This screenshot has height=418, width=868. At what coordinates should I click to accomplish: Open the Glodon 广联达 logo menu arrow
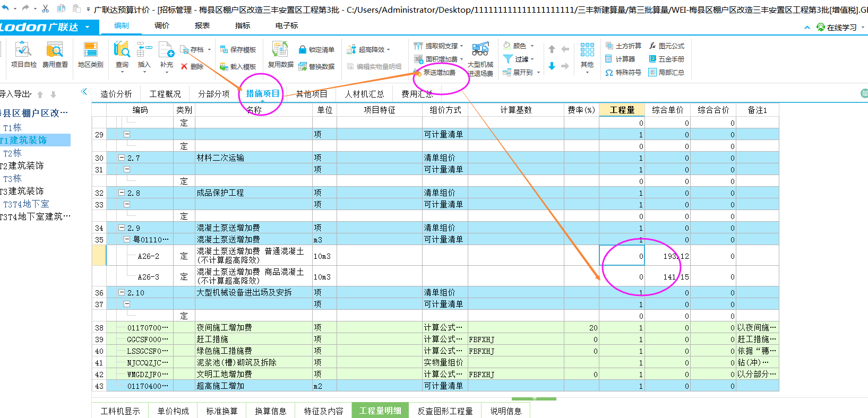(x=87, y=27)
